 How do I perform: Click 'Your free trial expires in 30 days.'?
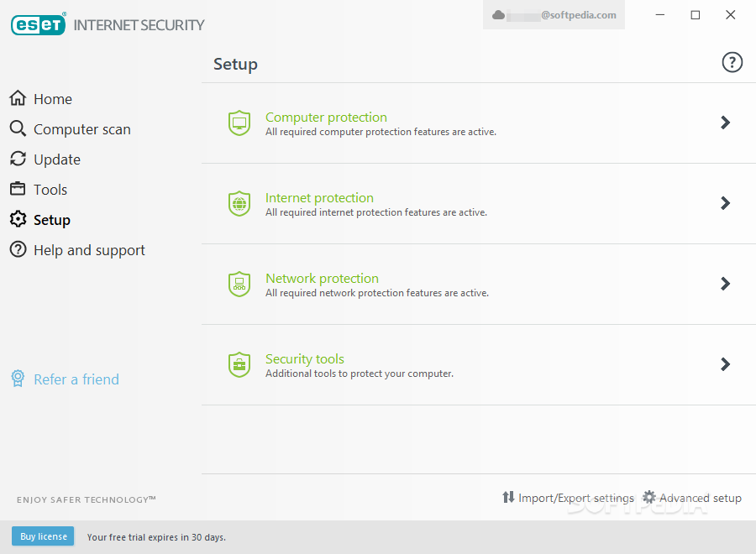point(156,537)
